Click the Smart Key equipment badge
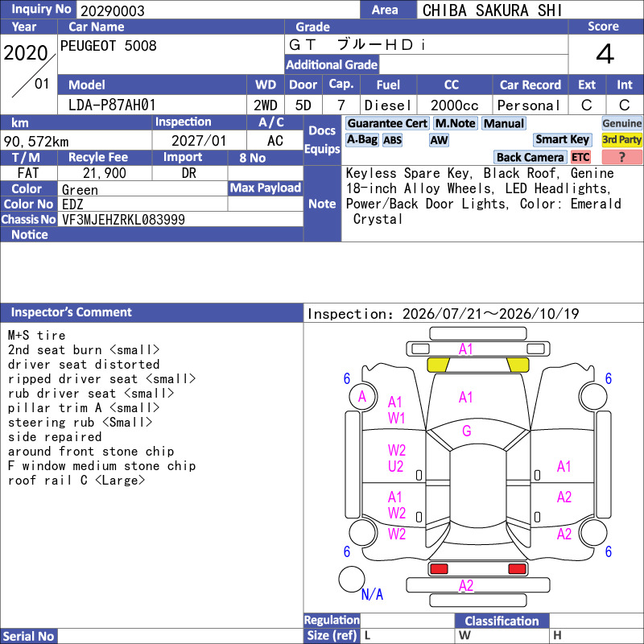Screen dimensions: 644x644 (x=562, y=140)
